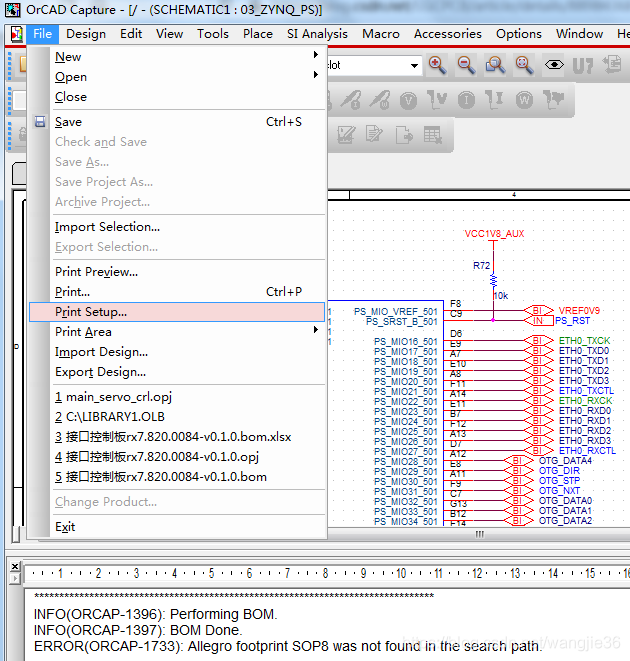Screen dimensions: 630x661
Task: Toggle the fisheye view eye icon
Action: (554, 65)
